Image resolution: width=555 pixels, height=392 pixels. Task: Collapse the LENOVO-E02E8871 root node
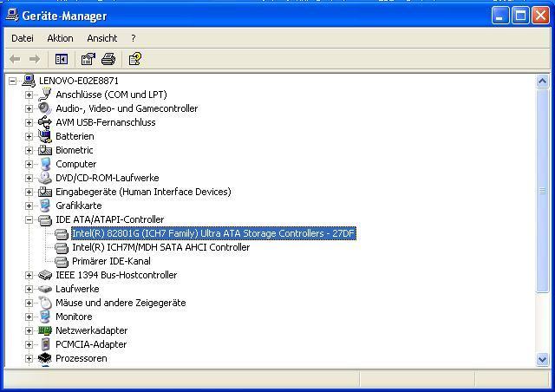(x=12, y=82)
